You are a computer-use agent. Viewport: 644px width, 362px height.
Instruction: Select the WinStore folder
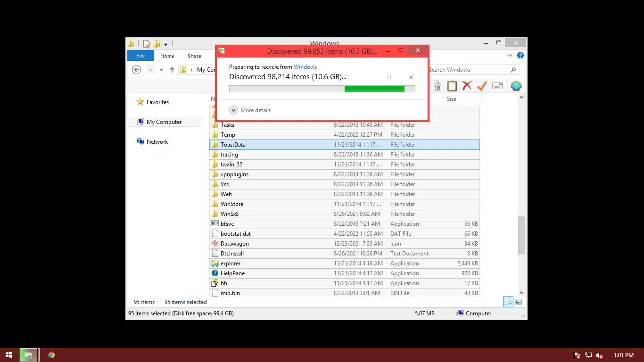coord(345,204)
